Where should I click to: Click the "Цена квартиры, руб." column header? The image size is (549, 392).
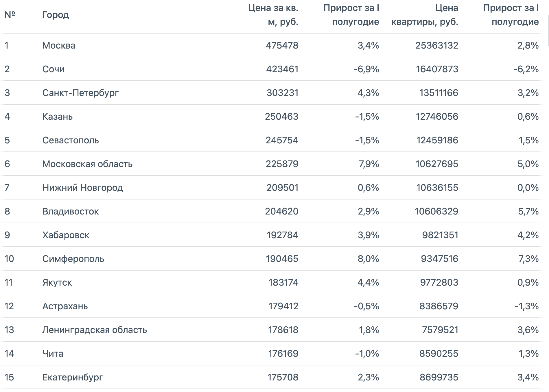425,15
